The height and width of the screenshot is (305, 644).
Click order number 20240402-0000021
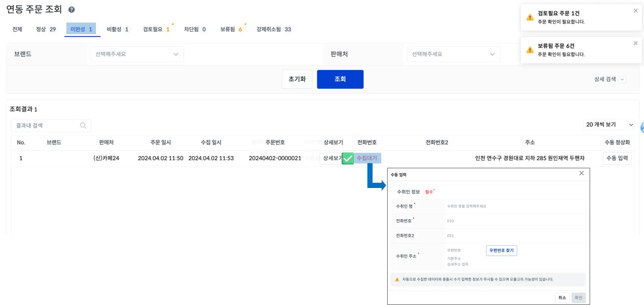[x=275, y=158]
